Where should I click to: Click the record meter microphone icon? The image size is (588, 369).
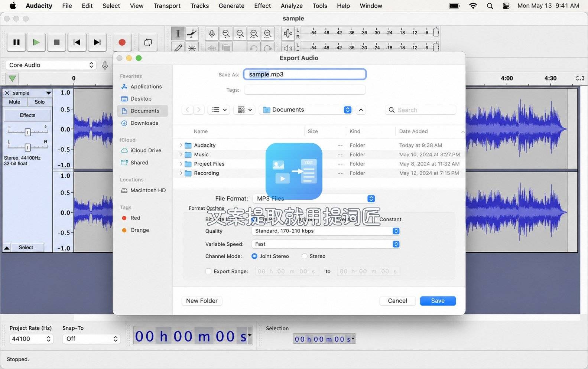pyautogui.click(x=288, y=33)
